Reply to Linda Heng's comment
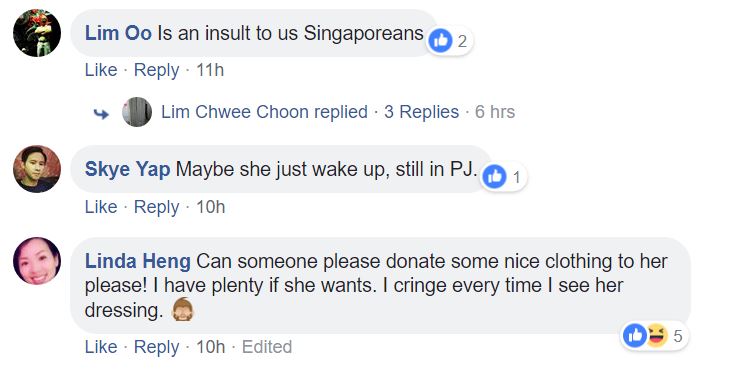 [156, 347]
